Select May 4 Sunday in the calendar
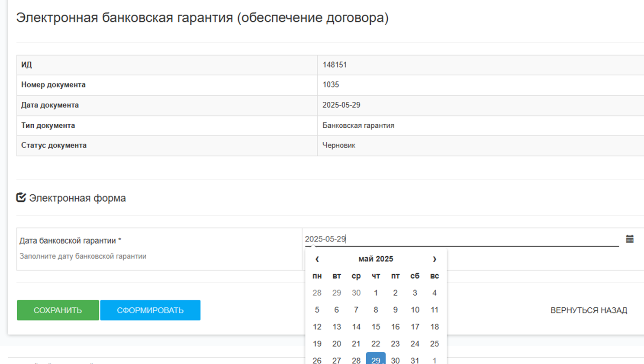Viewport: 644px width, 364px height. (x=435, y=293)
